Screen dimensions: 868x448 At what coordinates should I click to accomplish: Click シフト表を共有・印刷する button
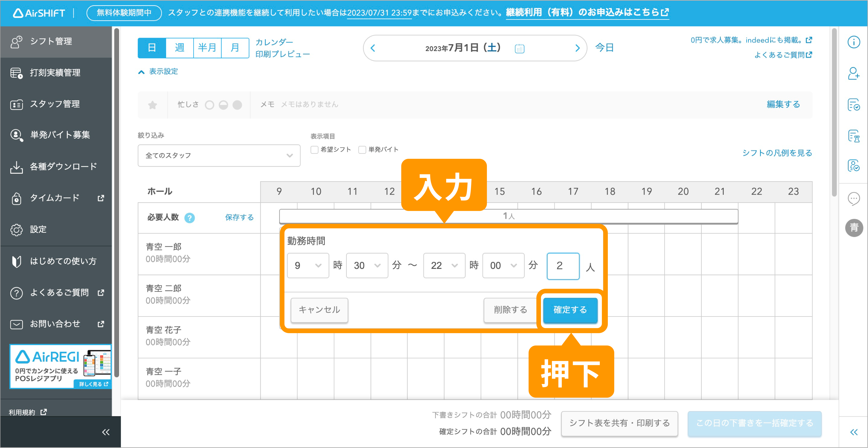click(619, 424)
